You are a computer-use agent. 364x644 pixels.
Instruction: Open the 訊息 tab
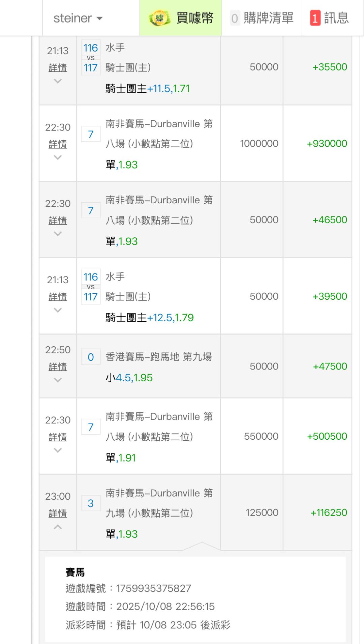click(x=336, y=18)
